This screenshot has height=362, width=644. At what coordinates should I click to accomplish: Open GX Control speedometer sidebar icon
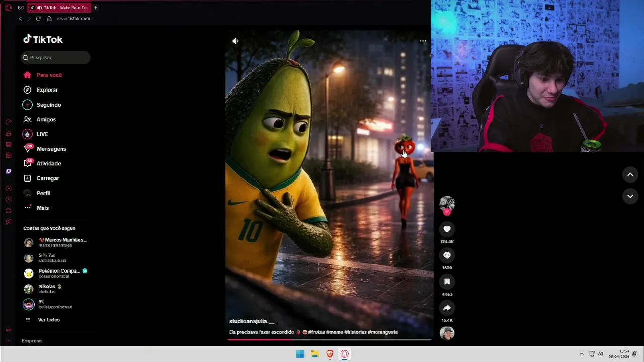click(8, 122)
